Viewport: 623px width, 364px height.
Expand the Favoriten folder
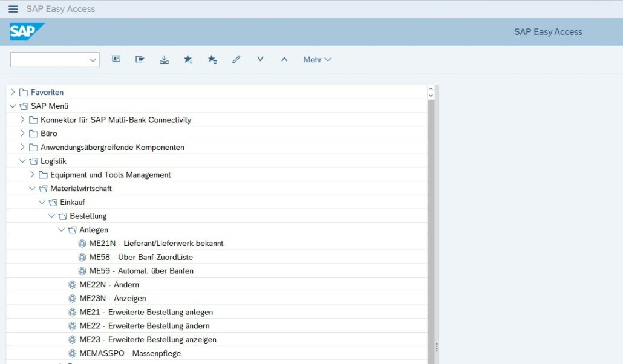(12, 92)
